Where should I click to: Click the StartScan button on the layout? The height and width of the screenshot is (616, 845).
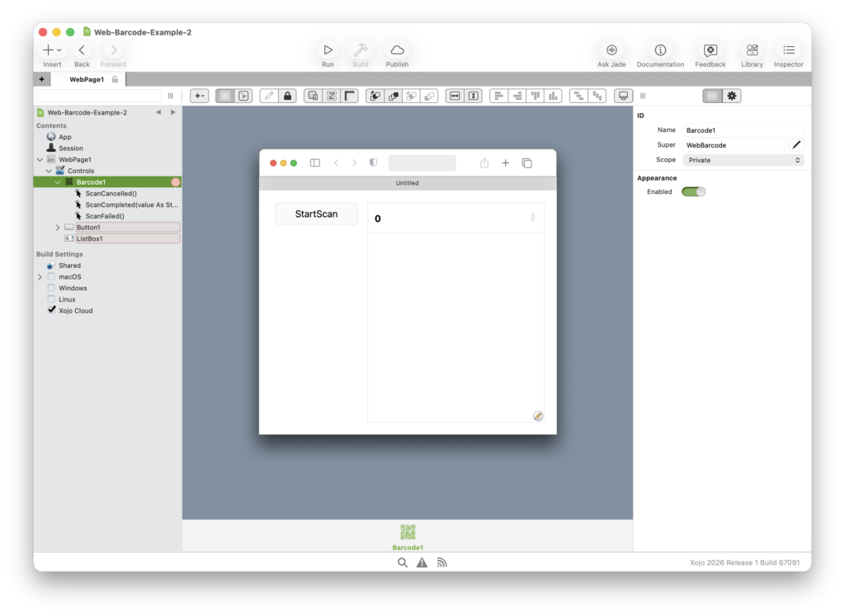click(316, 214)
